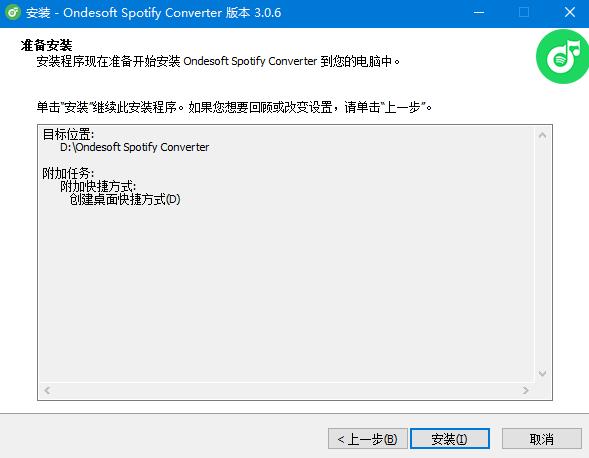The image size is (589, 458).
Task: Click the D:\Ondesoft Spotify Converter path line
Action: point(134,147)
